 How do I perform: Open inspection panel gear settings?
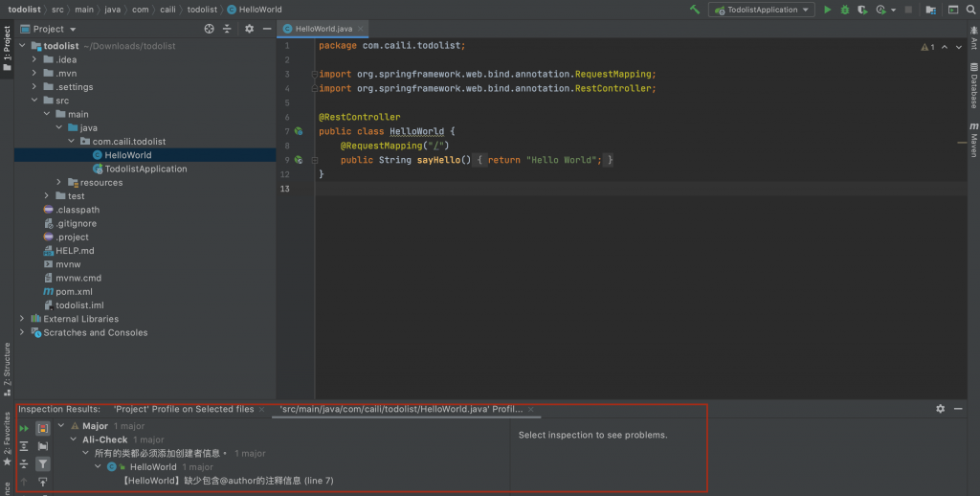point(940,409)
